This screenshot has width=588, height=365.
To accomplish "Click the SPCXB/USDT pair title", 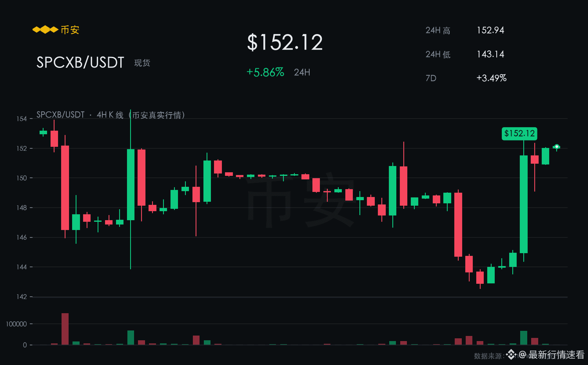I will [x=80, y=62].
